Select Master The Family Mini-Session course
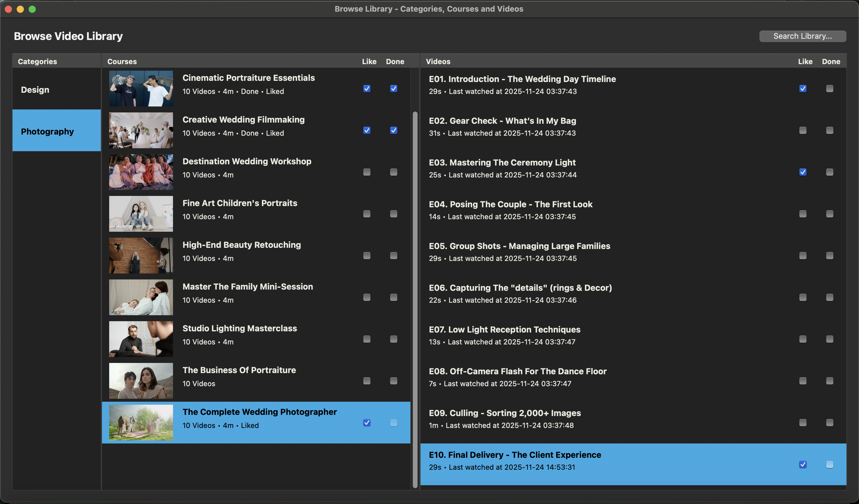 248,287
